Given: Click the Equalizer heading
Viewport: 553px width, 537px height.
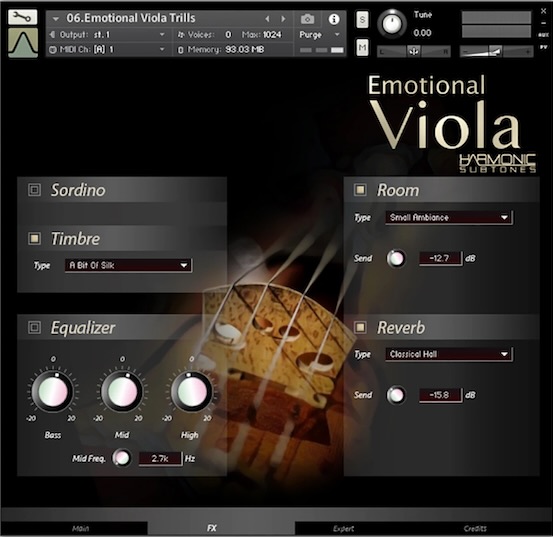Looking at the screenshot, I should coord(83,328).
